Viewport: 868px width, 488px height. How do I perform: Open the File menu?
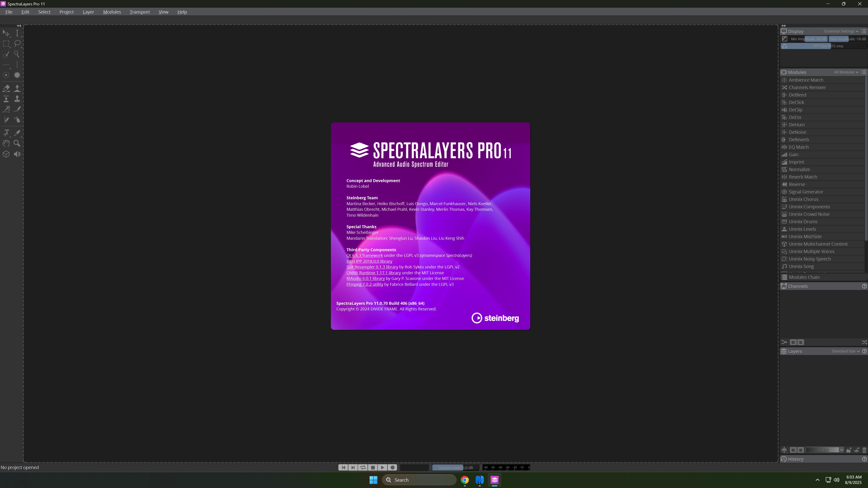[9, 12]
